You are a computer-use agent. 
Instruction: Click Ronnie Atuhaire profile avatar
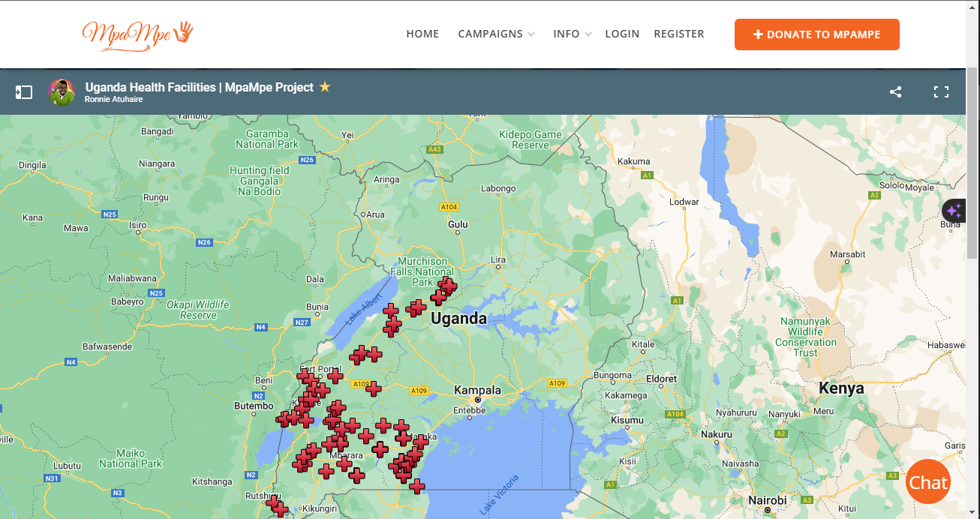tap(62, 92)
